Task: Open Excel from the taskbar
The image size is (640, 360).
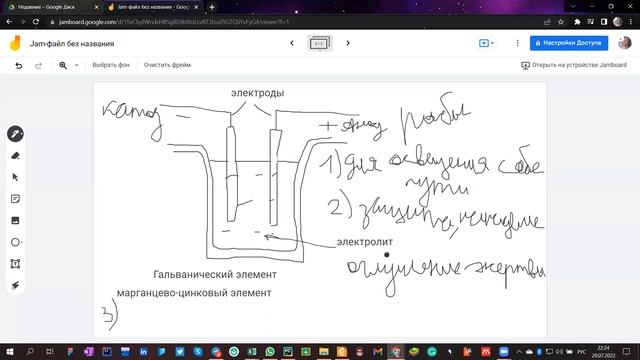Action: pos(252,352)
